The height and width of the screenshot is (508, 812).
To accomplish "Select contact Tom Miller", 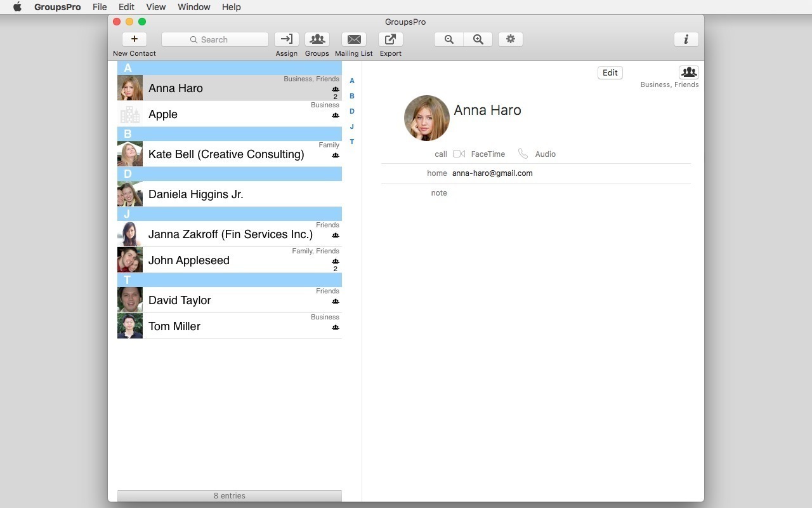I will point(230,326).
